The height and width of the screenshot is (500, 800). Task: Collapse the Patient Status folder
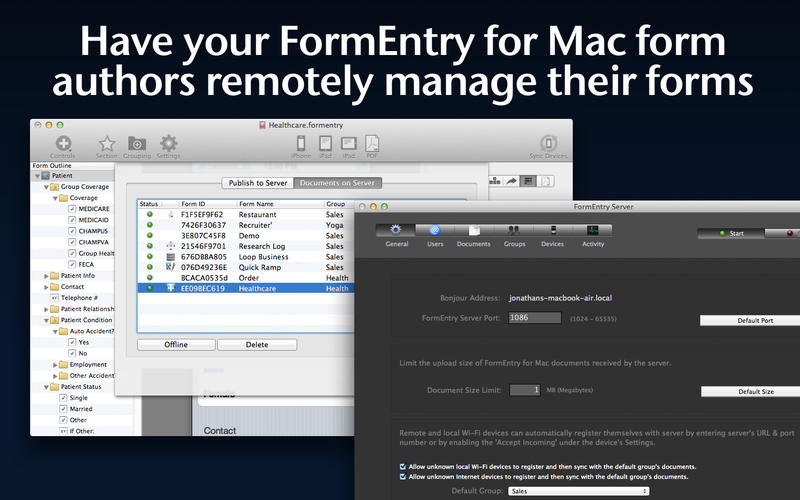[46, 387]
